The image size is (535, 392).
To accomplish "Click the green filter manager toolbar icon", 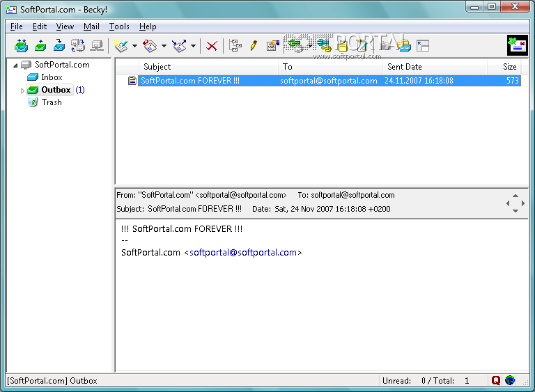I will coord(295,45).
